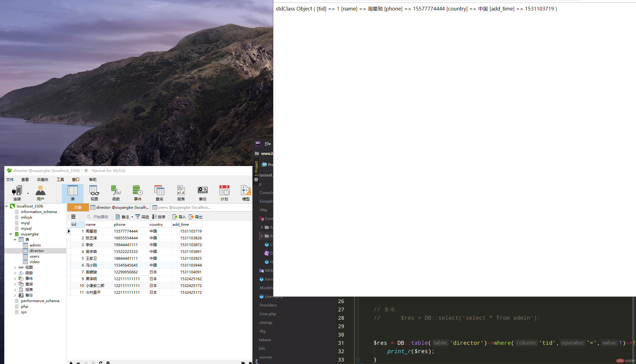Image resolution: width=636 pixels, height=364 pixels.
Task: Open the 查看 menu in Navicat
Action: pos(25,179)
